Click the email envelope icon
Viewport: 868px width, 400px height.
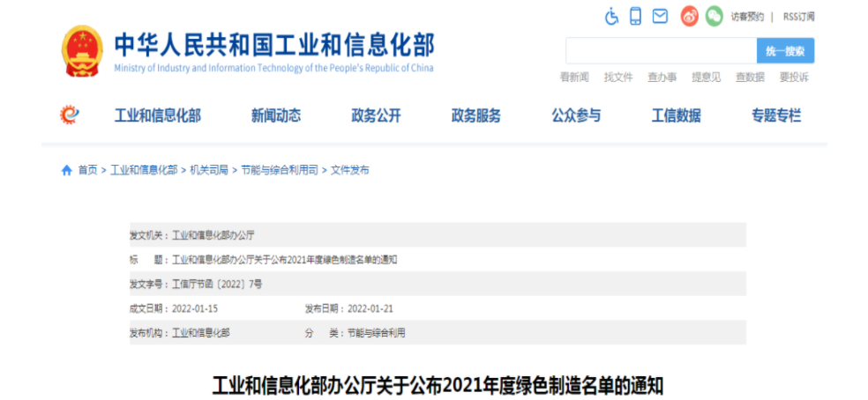[660, 16]
